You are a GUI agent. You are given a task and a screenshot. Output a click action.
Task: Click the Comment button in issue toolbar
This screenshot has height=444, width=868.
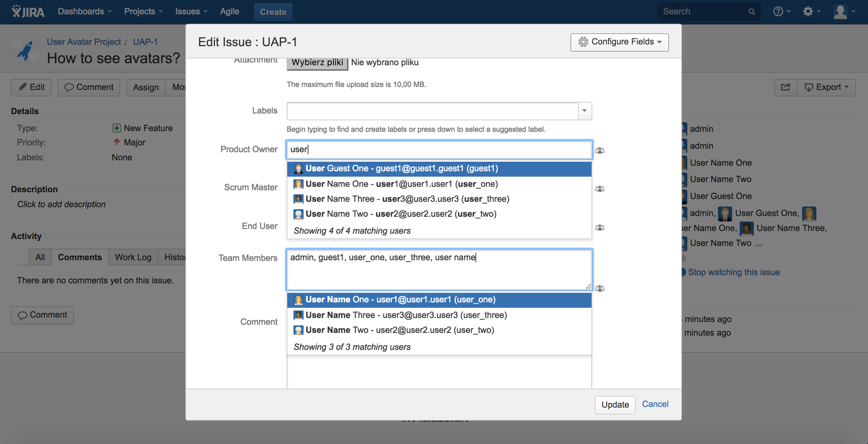89,87
